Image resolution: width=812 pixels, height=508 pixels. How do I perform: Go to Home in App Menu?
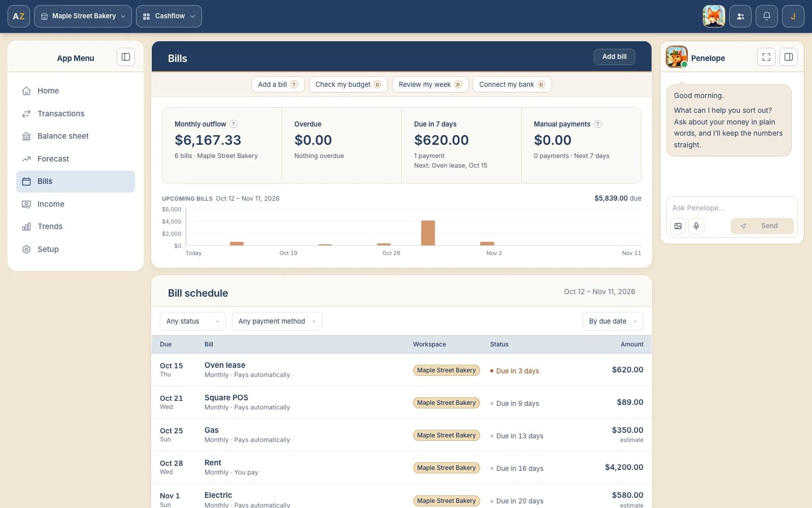coord(76,91)
